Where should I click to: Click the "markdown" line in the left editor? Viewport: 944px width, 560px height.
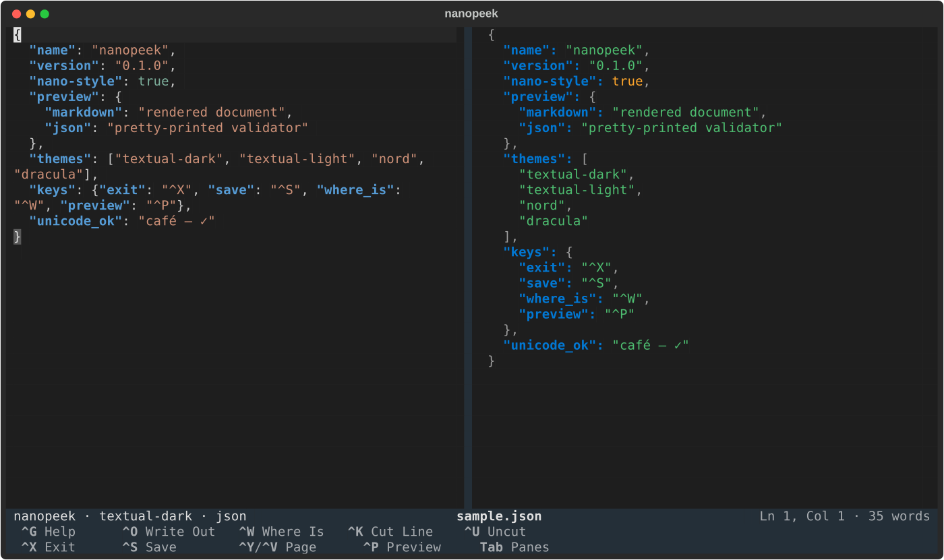pyautogui.click(x=169, y=113)
